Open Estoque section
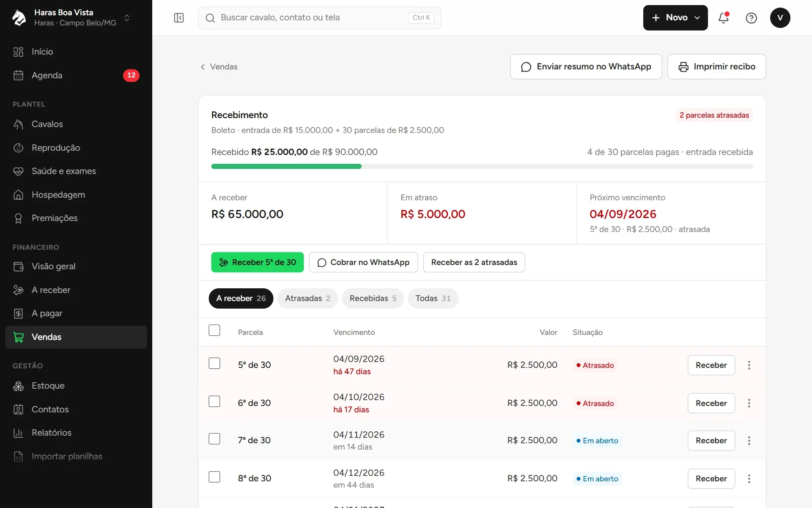The height and width of the screenshot is (508, 812). pos(76,386)
